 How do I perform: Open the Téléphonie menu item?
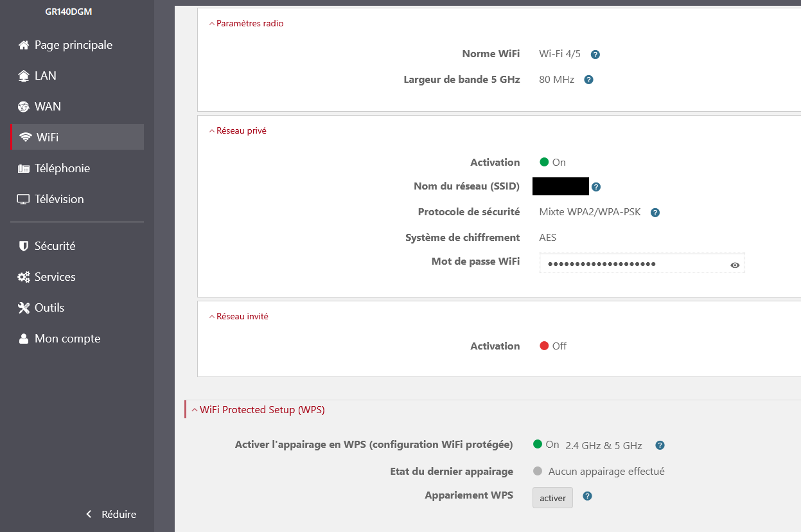pos(62,168)
